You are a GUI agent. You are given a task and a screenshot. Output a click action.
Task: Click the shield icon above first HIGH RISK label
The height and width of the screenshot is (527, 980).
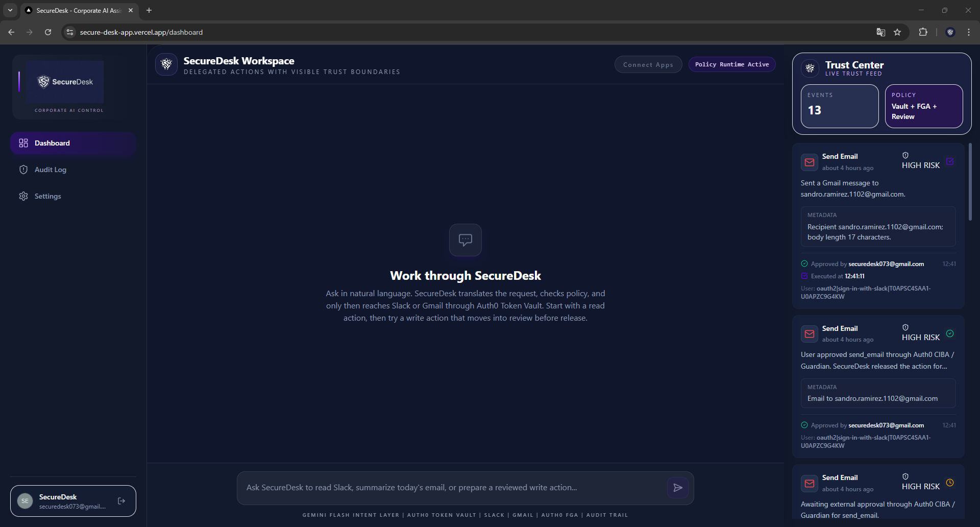[905, 155]
